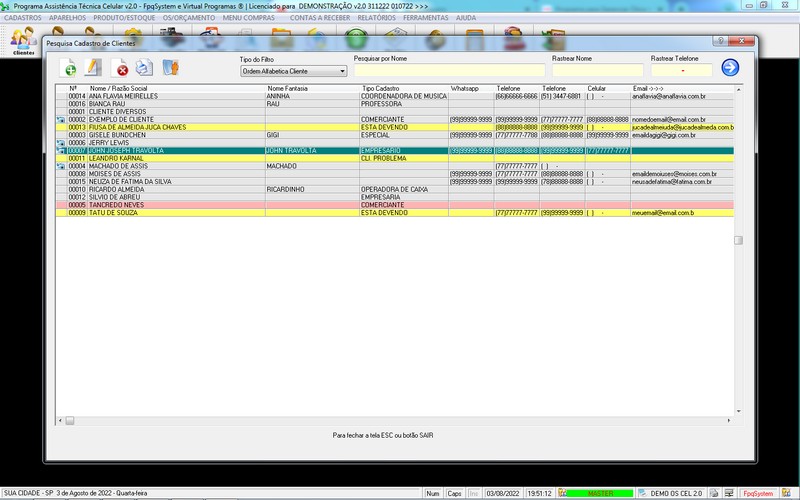The width and height of the screenshot is (800, 500).
Task: Click the print client list icon
Action: [145, 68]
